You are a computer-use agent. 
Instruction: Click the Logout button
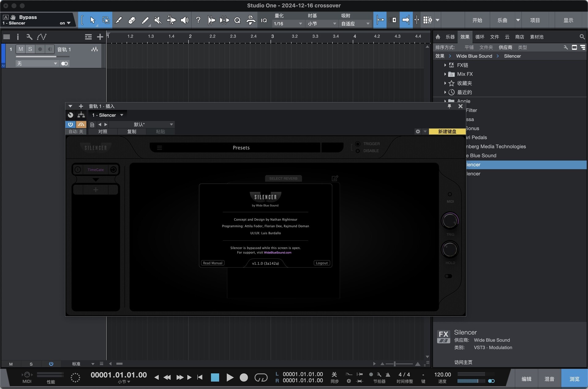pyautogui.click(x=322, y=263)
